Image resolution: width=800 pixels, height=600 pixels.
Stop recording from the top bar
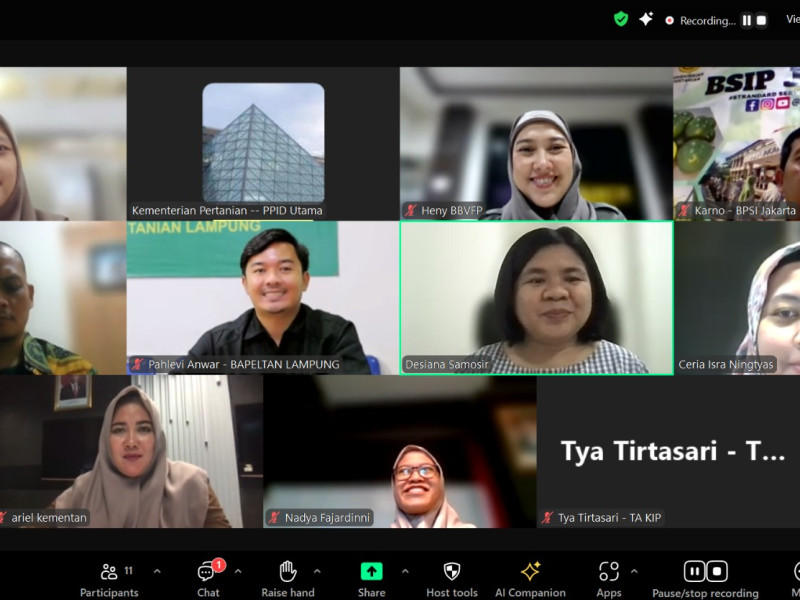point(761,20)
